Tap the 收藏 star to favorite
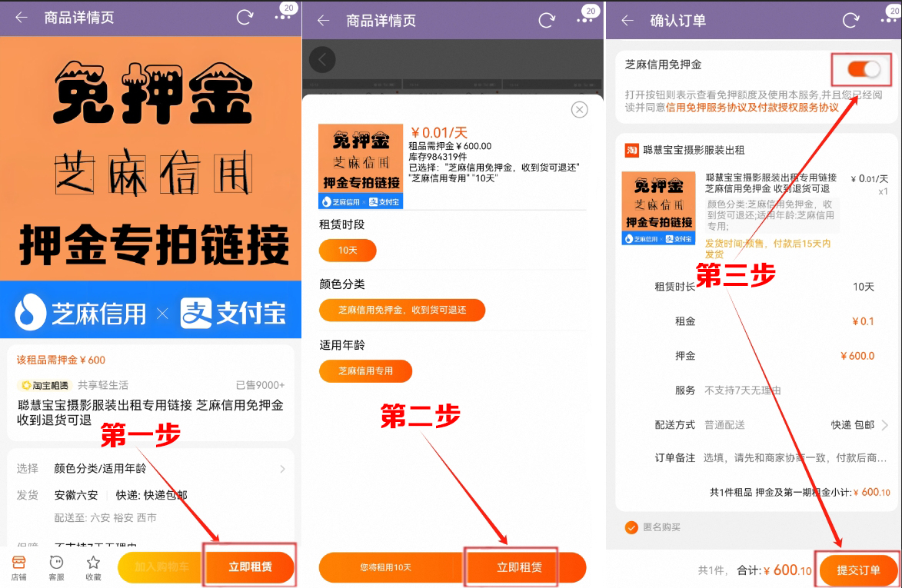The height and width of the screenshot is (588, 902). click(x=93, y=567)
